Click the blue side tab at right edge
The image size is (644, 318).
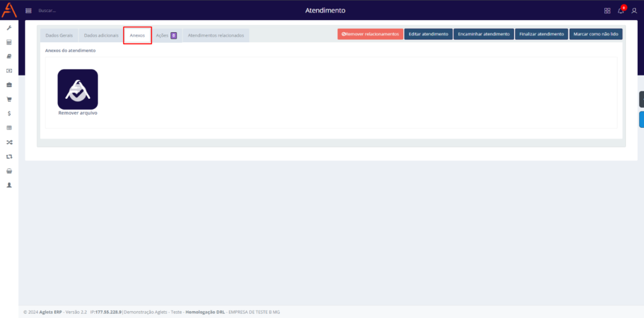coord(641,119)
